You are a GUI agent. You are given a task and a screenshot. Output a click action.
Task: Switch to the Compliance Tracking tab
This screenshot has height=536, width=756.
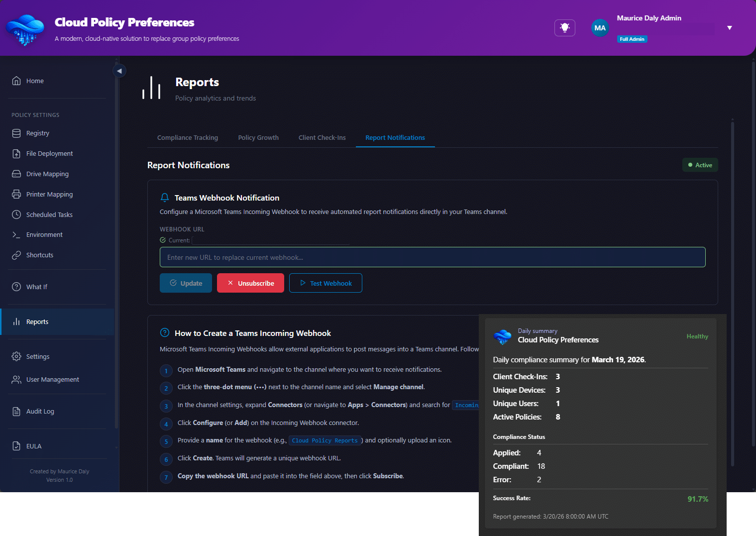[188, 138]
